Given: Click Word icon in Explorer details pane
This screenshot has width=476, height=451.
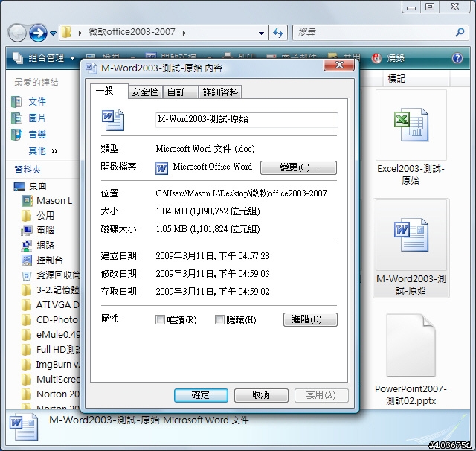Looking at the screenshot, I should [24, 427].
